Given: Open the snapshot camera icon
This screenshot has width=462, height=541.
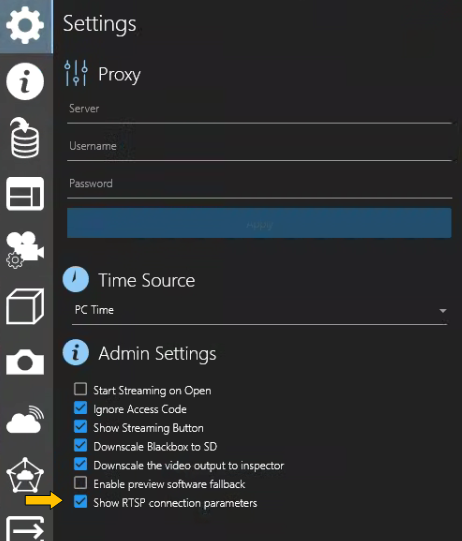Looking at the screenshot, I should tap(25, 362).
